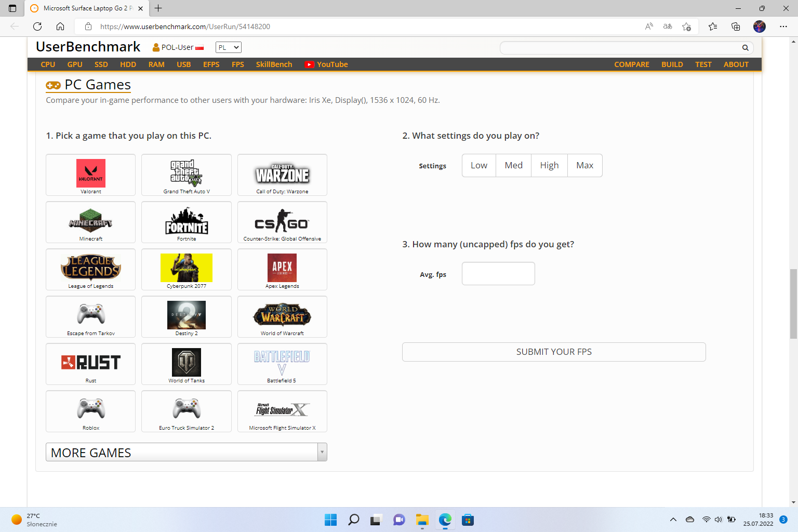Click the Avg. fps input field
Image resolution: width=798 pixels, height=532 pixels.
[498, 274]
